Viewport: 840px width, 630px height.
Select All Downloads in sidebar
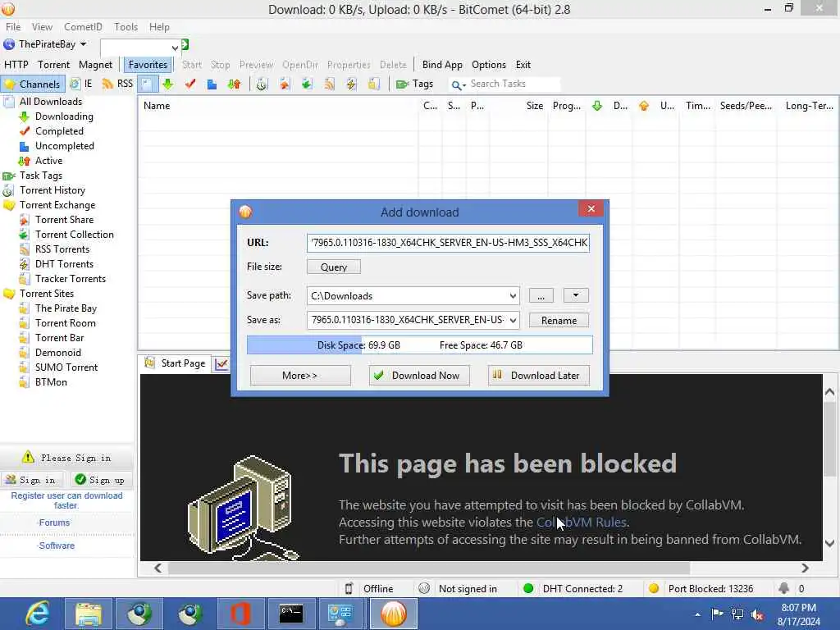tap(51, 102)
